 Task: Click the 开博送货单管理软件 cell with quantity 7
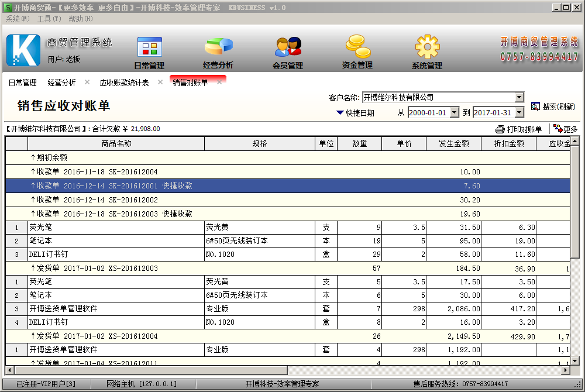coord(116,309)
